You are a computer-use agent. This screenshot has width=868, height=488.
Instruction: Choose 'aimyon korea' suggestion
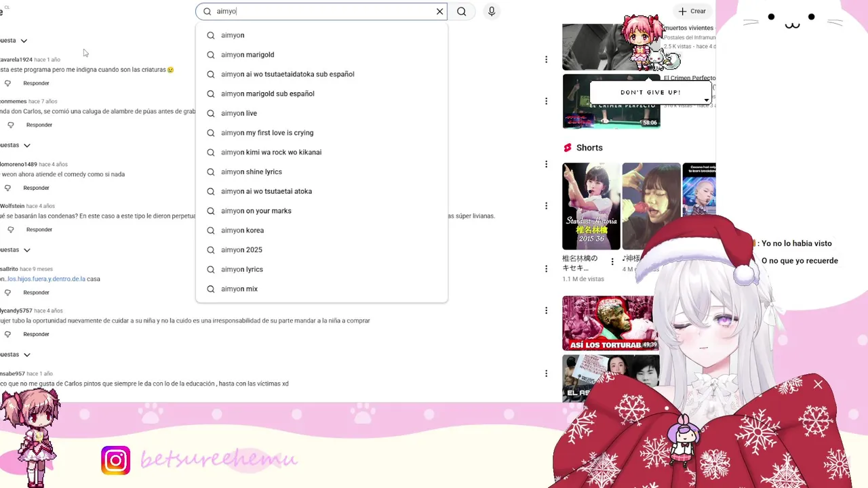click(321, 230)
